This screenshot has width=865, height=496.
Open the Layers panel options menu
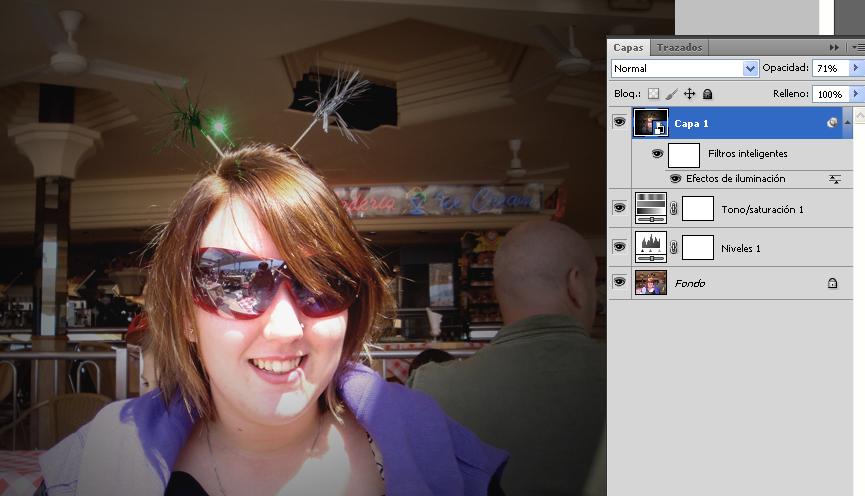[x=857, y=47]
